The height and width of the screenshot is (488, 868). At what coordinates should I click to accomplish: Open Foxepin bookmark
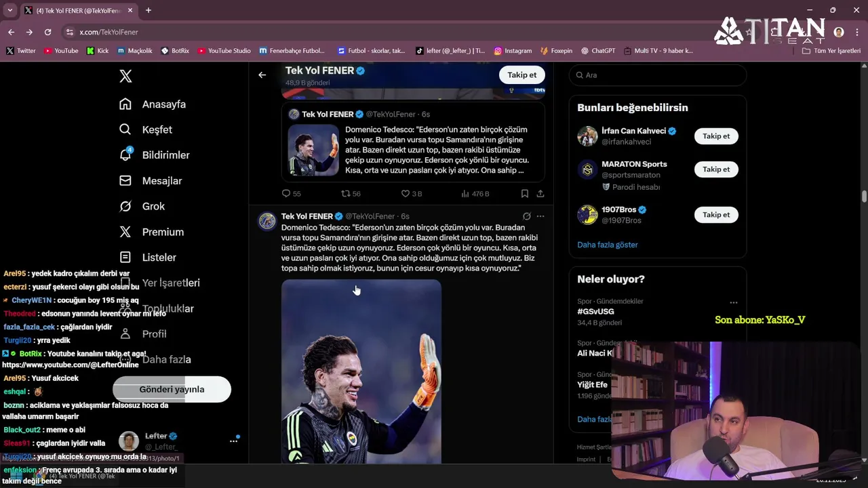tap(556, 51)
